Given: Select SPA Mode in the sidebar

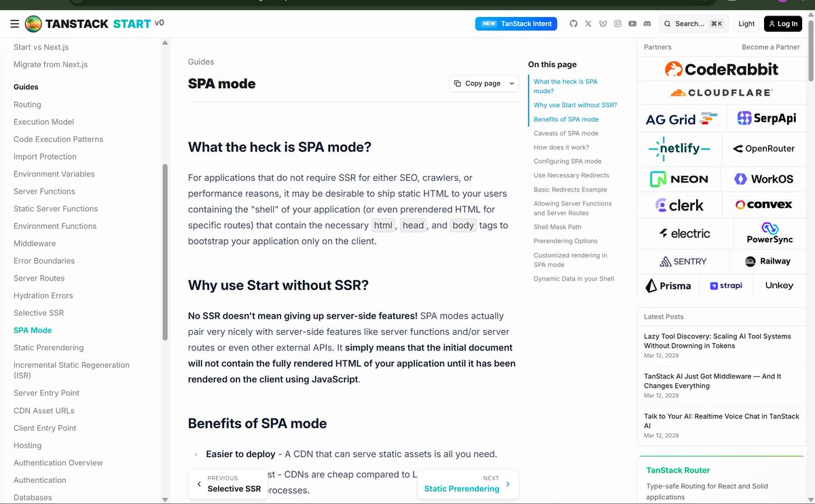Looking at the screenshot, I should coord(33,330).
